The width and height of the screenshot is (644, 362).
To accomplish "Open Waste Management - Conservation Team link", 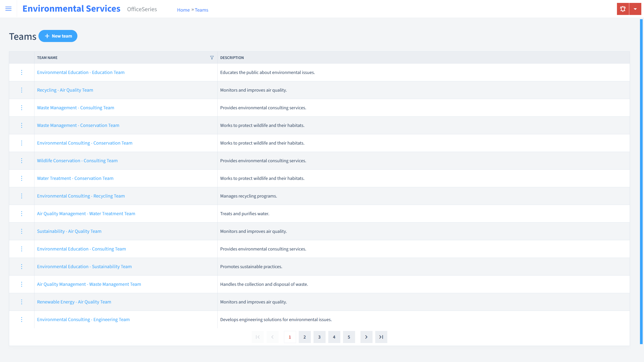I will (78, 125).
